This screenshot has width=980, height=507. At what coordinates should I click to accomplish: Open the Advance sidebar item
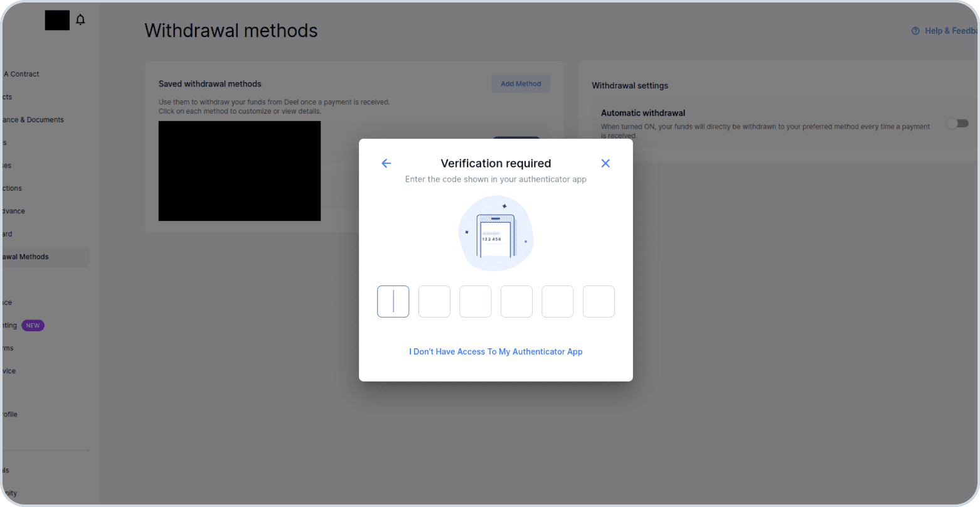[x=14, y=211]
